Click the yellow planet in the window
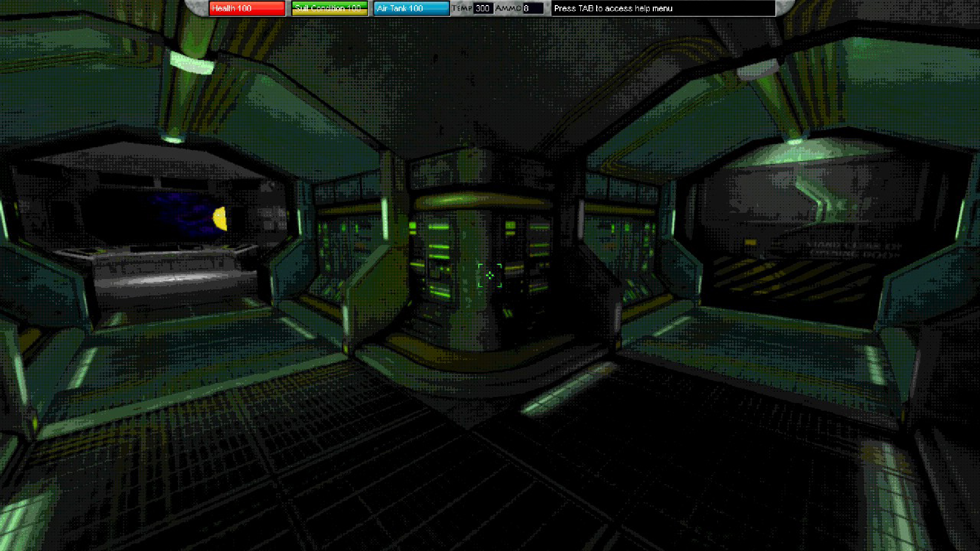Screen dimensions: 980x551 point(220,219)
